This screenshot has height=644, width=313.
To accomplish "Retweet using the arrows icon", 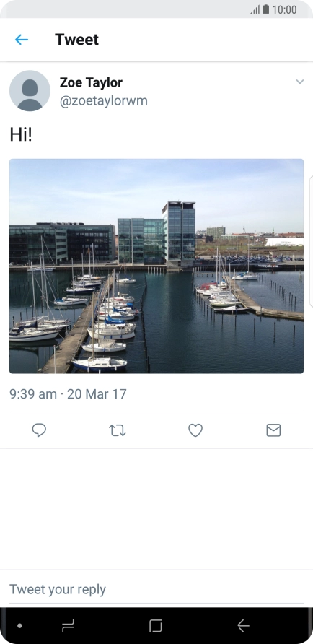I will pos(118,430).
